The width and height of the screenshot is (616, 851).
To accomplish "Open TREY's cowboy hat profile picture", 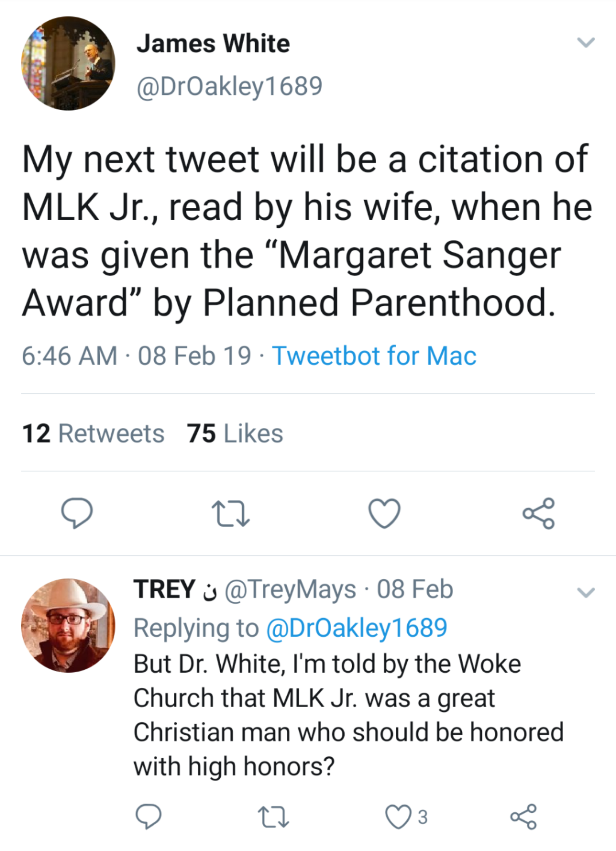I will click(68, 625).
